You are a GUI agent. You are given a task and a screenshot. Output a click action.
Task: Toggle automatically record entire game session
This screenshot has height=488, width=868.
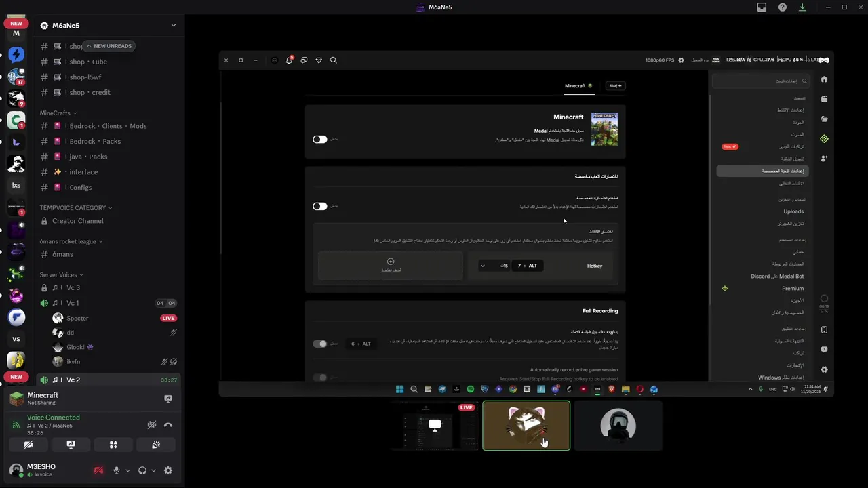click(319, 378)
